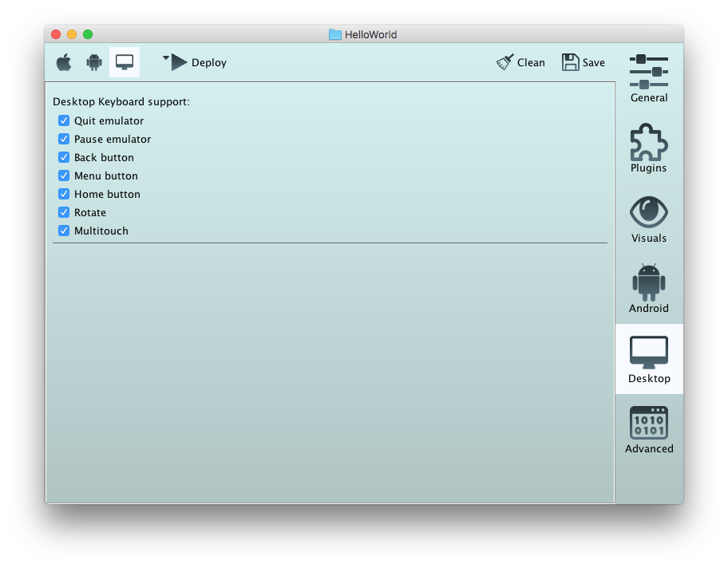This screenshot has width=728, height=568.
Task: Uncheck the Pause emulator checkbox
Action: [64, 140]
